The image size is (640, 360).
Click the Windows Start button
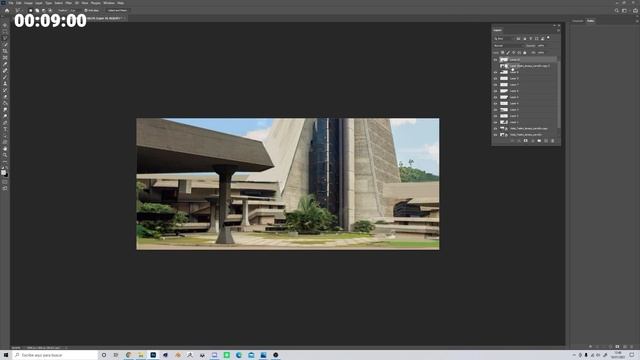(6, 355)
